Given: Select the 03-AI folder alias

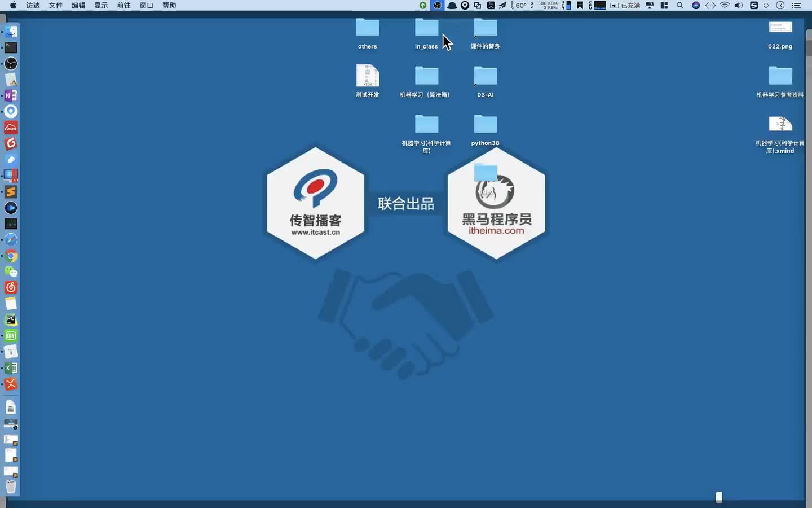Looking at the screenshot, I should coord(486,81).
